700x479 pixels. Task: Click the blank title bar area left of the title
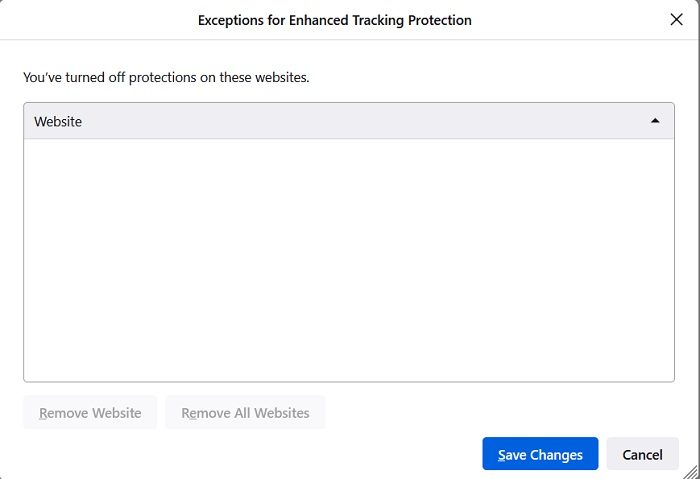tap(100, 20)
